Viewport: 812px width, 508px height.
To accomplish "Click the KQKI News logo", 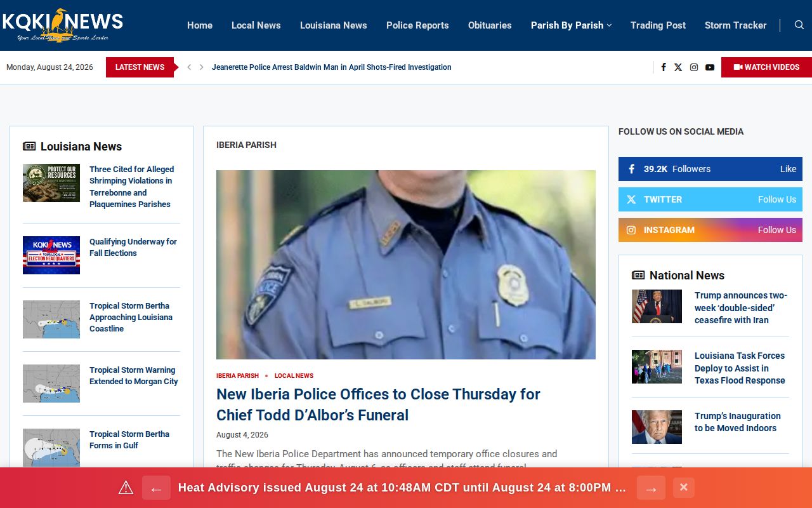I will click(62, 25).
